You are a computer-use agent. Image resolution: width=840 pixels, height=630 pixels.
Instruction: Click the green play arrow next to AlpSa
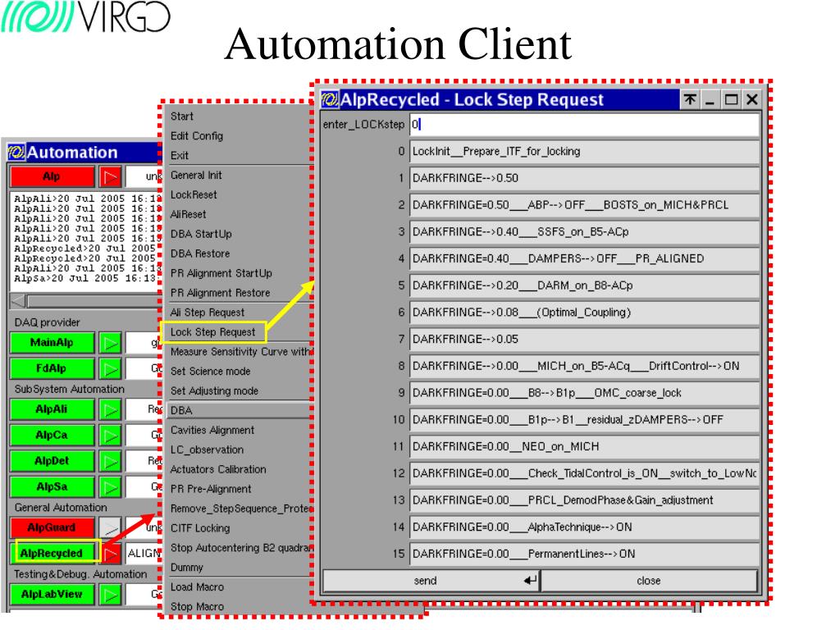[111, 487]
